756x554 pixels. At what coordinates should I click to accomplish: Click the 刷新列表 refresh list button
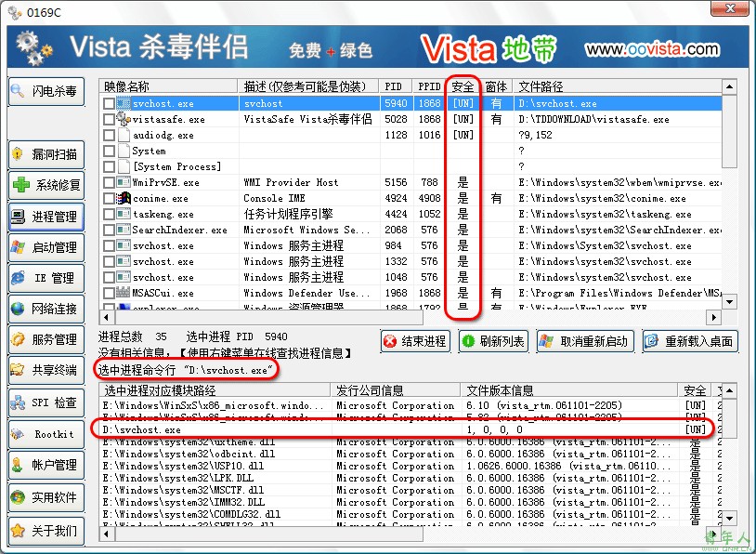click(x=494, y=341)
